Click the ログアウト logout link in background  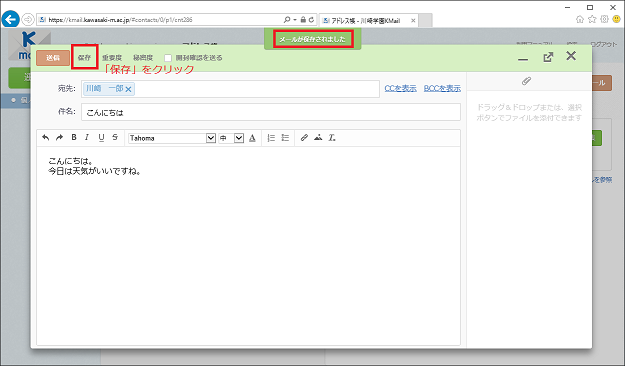tap(603, 44)
